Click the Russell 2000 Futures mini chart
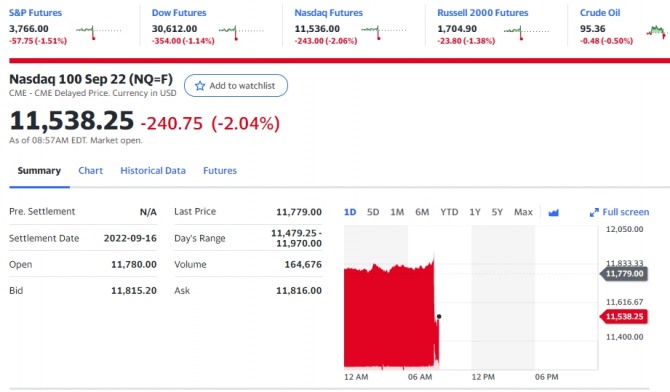This screenshot has width=670, height=392. coord(526,32)
